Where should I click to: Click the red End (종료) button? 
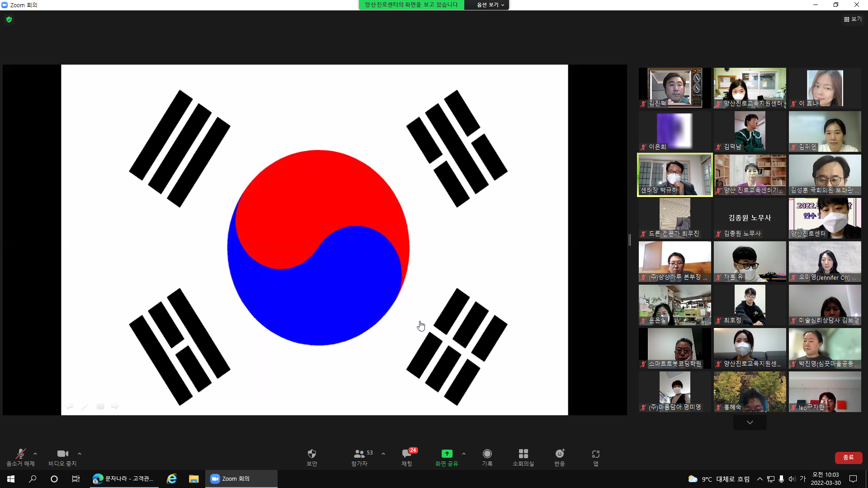pos(849,458)
